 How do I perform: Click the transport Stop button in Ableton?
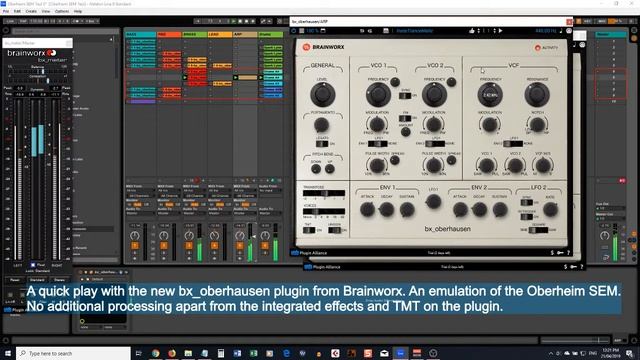coord(240,21)
